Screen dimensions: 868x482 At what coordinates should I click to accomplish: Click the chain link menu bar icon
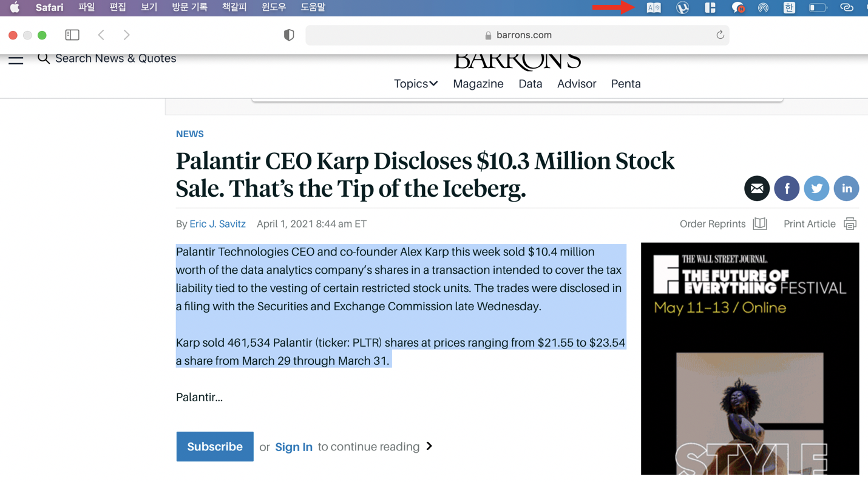(846, 8)
